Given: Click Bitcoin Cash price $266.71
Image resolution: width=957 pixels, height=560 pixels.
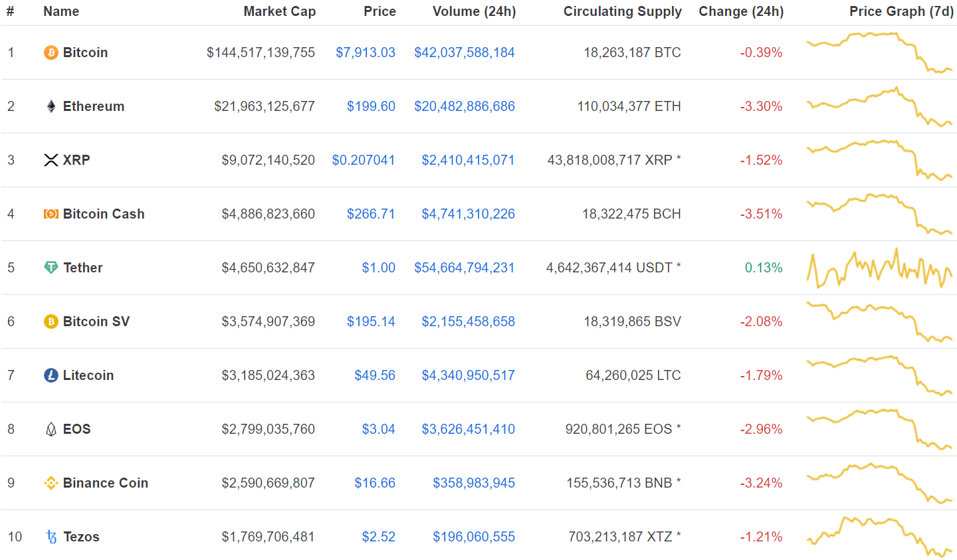Looking at the screenshot, I should 371,214.
